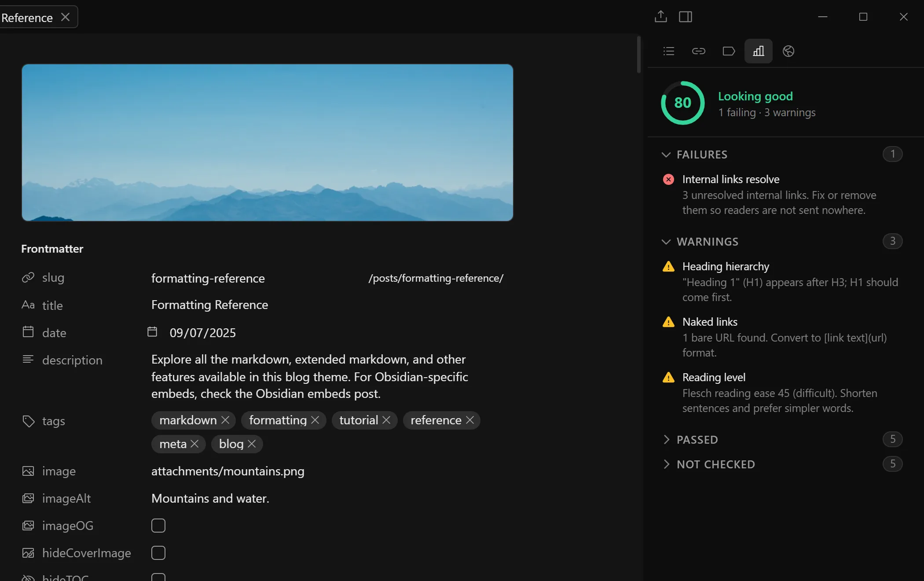Click the Reading level warning icon
924x581 pixels.
coord(668,378)
